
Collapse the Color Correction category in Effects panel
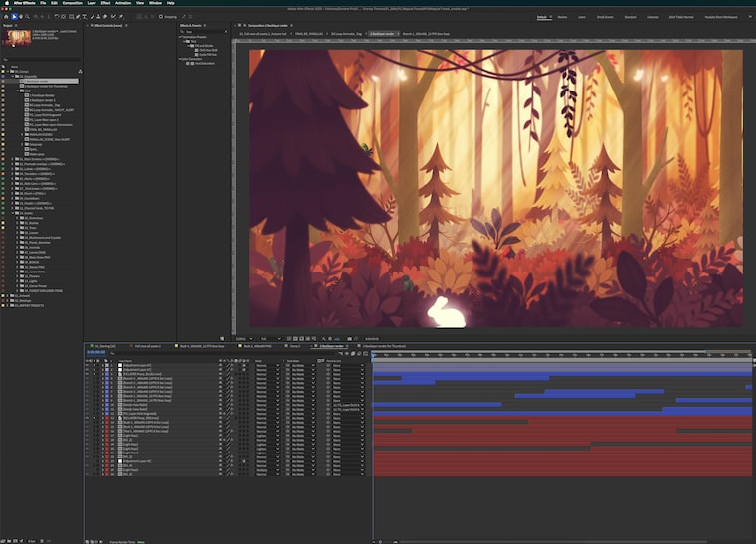point(180,59)
